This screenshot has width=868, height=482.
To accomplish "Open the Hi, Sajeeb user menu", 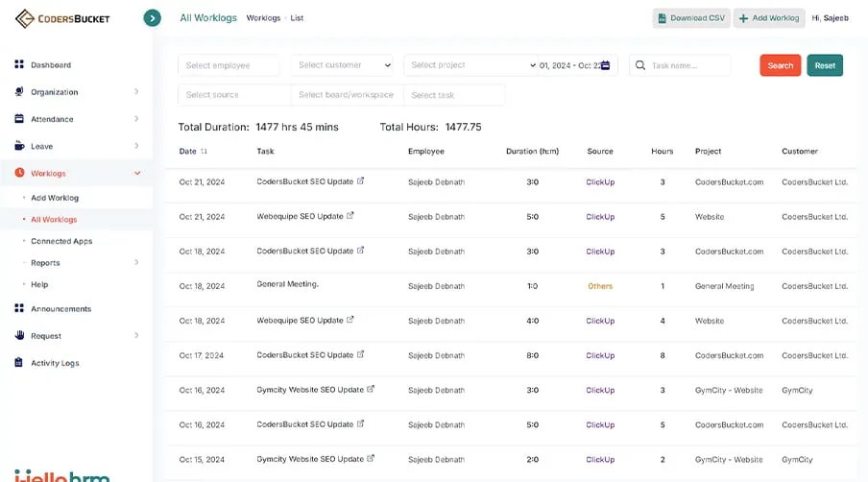I will [830, 18].
